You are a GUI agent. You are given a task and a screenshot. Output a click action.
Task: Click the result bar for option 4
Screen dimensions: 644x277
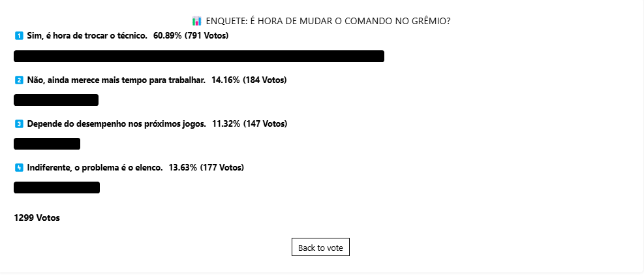click(57, 187)
